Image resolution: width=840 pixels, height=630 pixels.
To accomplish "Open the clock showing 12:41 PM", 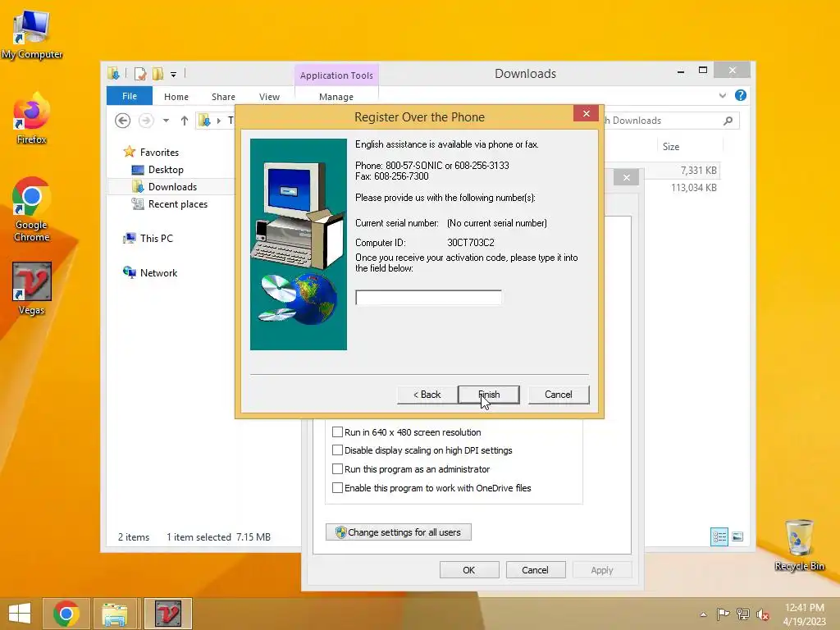I will coord(804,614).
